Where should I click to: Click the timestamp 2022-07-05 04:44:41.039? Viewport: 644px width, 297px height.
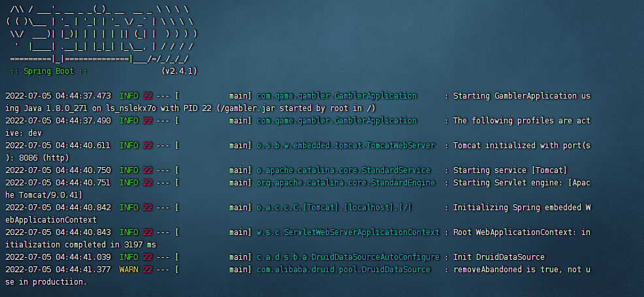click(58, 257)
